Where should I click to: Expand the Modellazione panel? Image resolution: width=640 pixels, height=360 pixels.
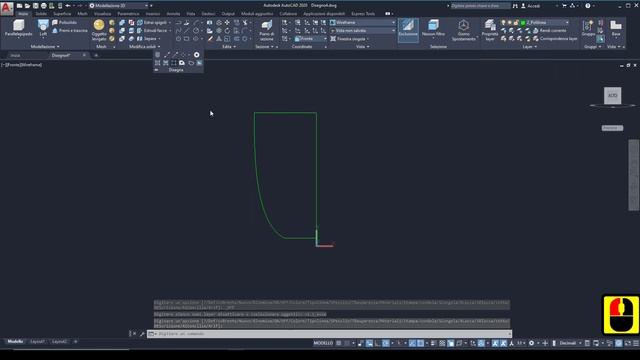click(45, 47)
